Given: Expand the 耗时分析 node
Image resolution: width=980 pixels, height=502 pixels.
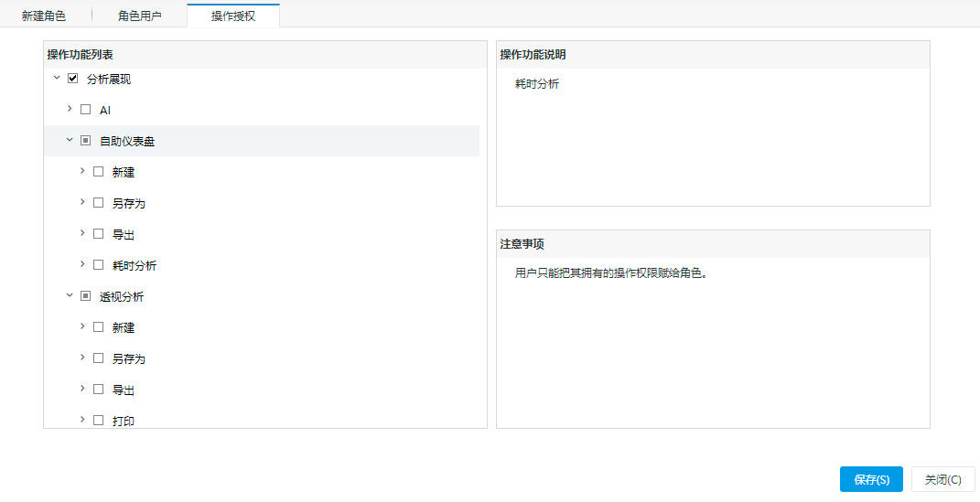Looking at the screenshot, I should click(81, 264).
